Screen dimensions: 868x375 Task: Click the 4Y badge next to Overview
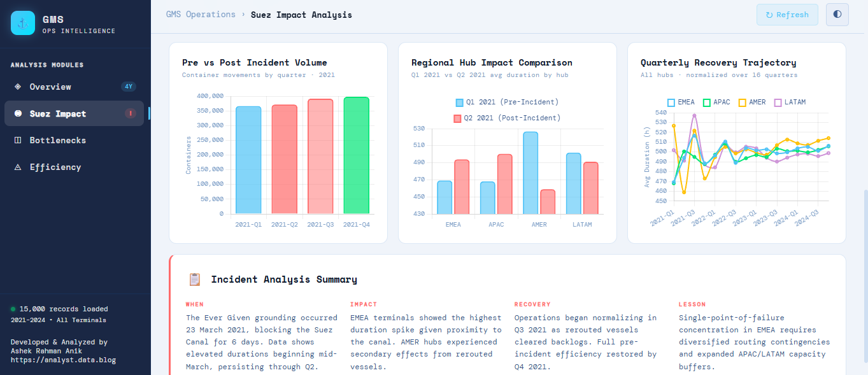[128, 87]
